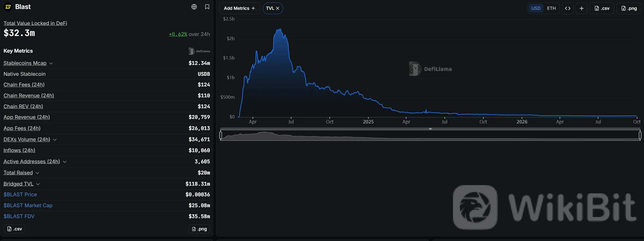The height and width of the screenshot is (241, 644).
Task: Click the +0.62% 24h change value
Action: [178, 34]
